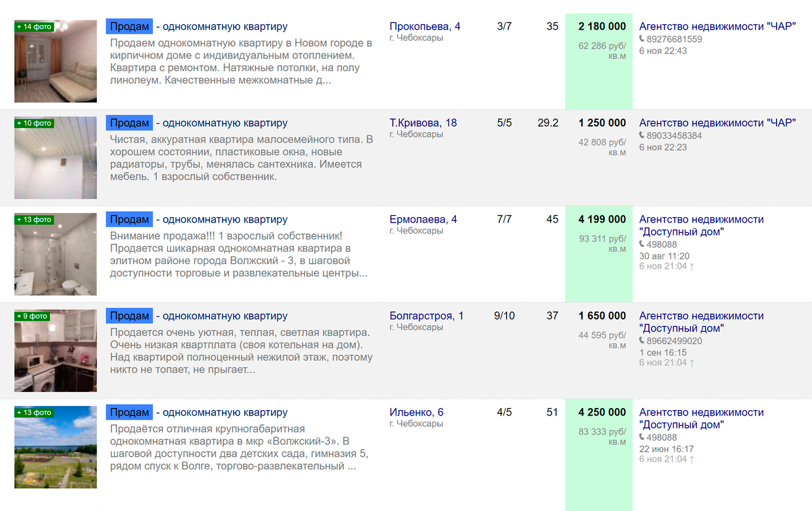This screenshot has height=511, width=812.
Task: Open the +10 фото badge
Action: [34, 123]
